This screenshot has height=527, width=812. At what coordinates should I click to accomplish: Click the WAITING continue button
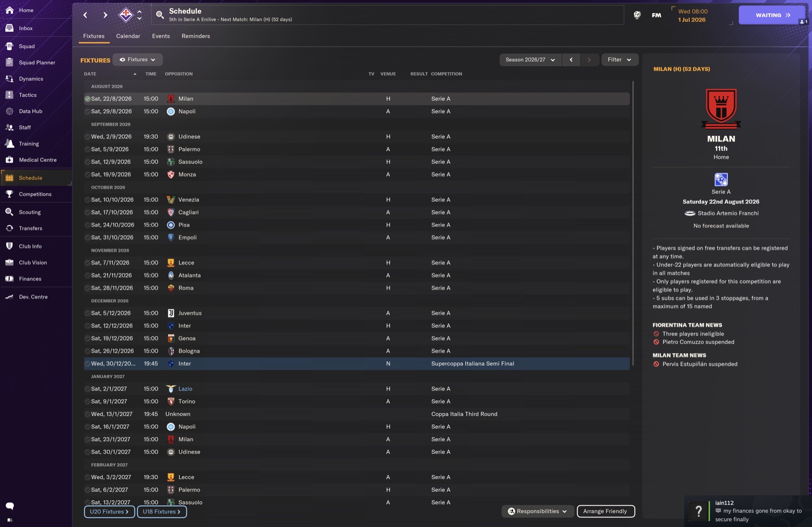point(772,15)
